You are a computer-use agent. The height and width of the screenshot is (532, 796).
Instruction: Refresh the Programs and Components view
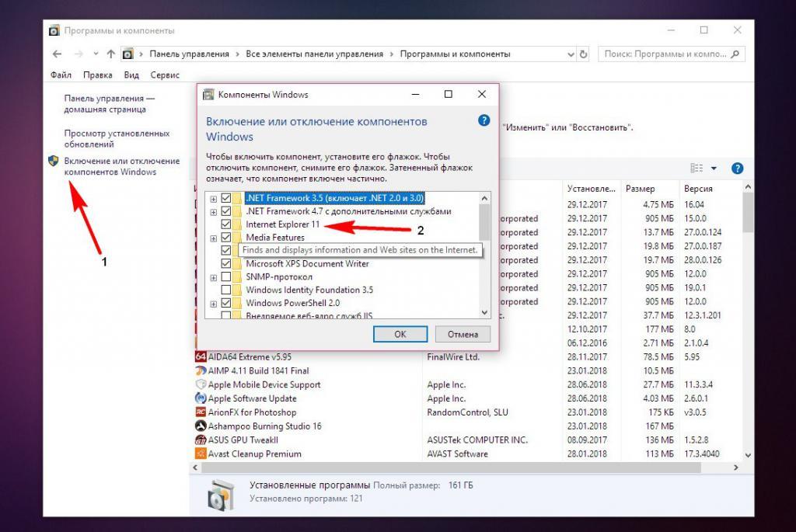[584, 54]
